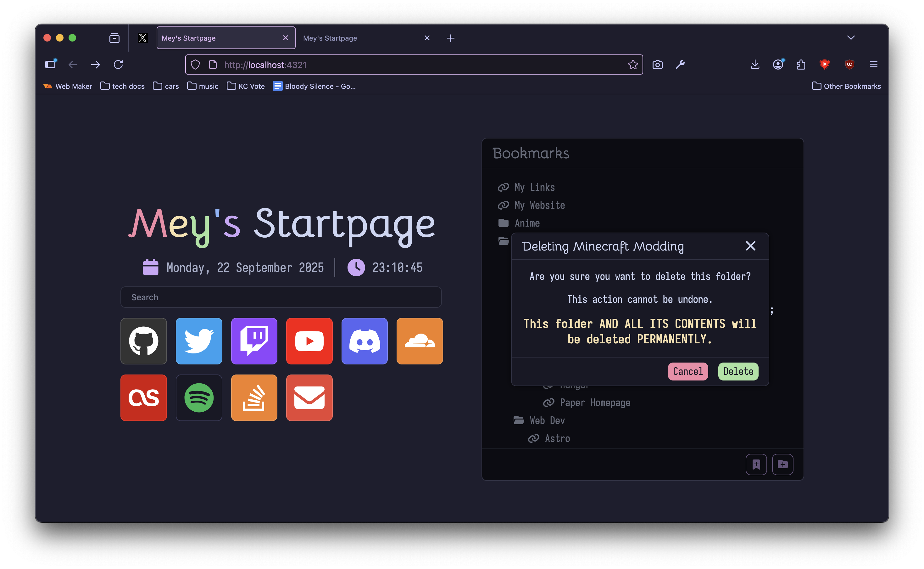Open the Cloudflare shortcut icon

point(419,341)
